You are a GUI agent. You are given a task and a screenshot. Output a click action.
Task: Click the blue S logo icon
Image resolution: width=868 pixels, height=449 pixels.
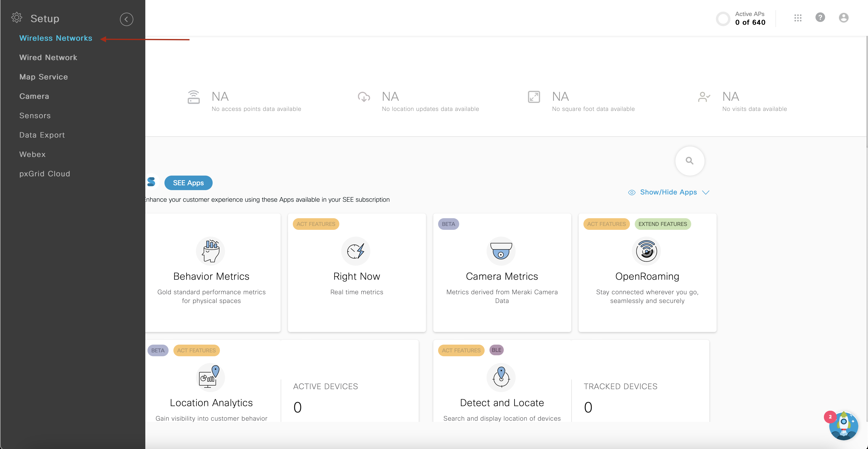point(151,182)
